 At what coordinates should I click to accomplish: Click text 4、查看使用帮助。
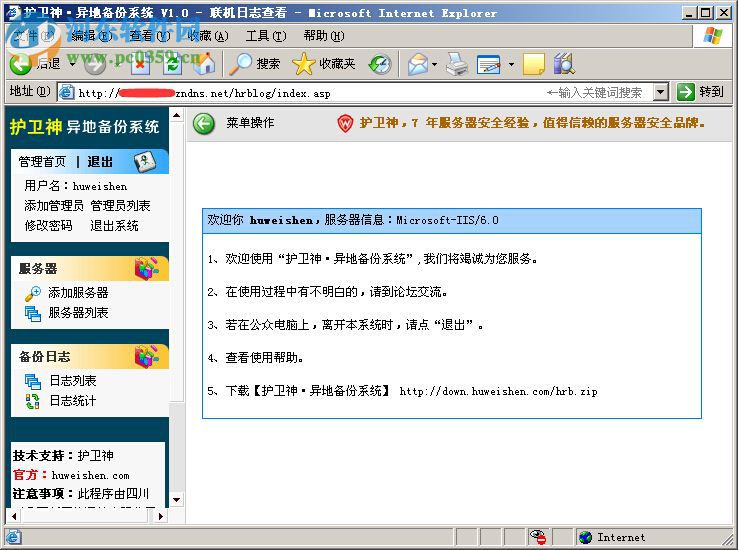256,358
